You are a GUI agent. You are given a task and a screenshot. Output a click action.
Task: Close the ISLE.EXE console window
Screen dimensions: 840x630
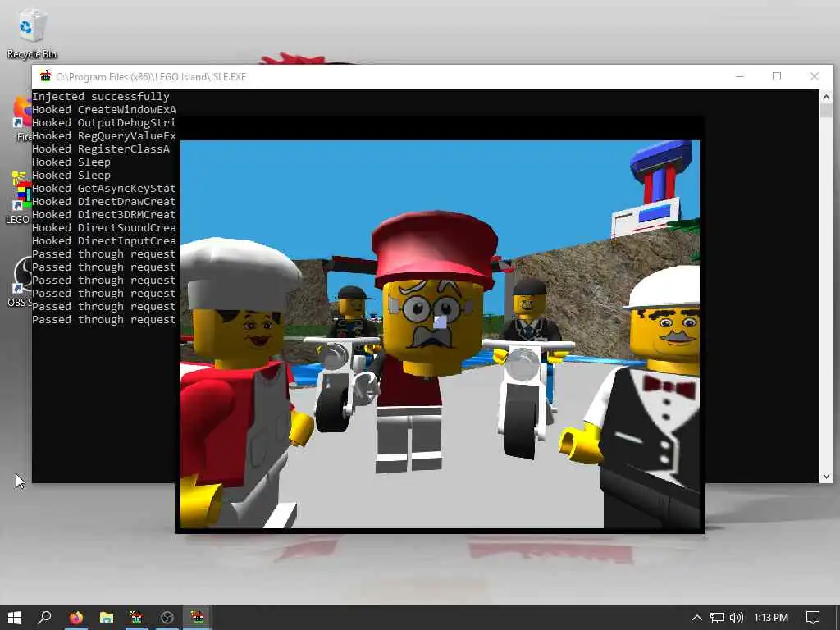click(x=815, y=76)
